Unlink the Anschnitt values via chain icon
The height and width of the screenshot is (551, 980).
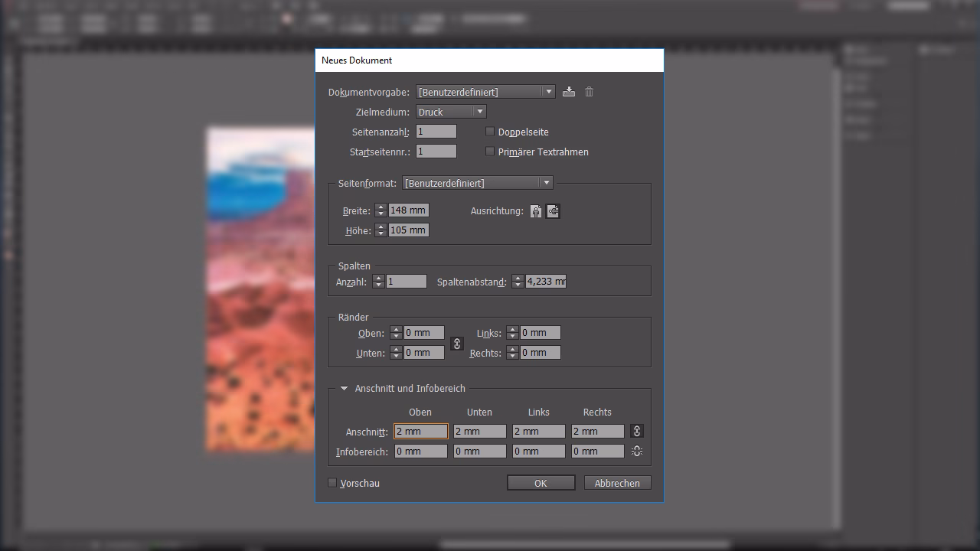coord(636,431)
